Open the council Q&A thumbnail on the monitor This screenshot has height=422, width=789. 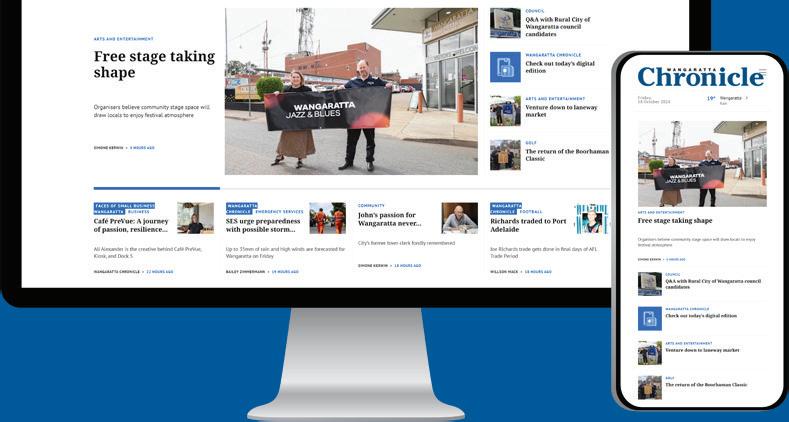coord(505,23)
